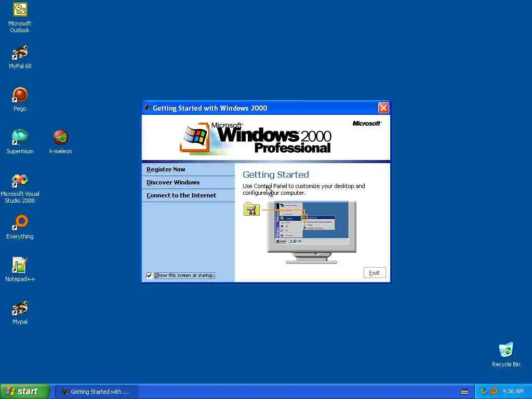Select the MyPal 68 desktop shortcut
The height and width of the screenshot is (399, 532).
[20, 57]
